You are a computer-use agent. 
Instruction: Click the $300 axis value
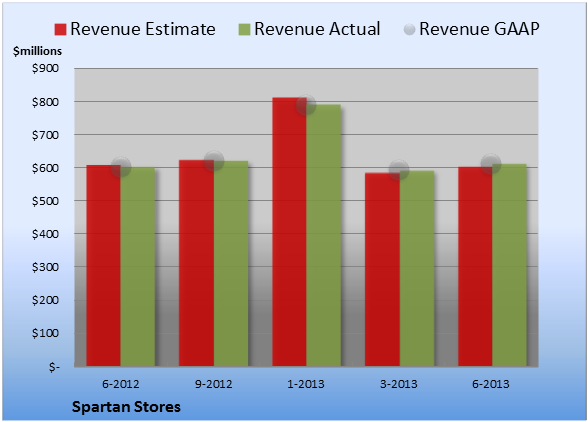pos(45,267)
